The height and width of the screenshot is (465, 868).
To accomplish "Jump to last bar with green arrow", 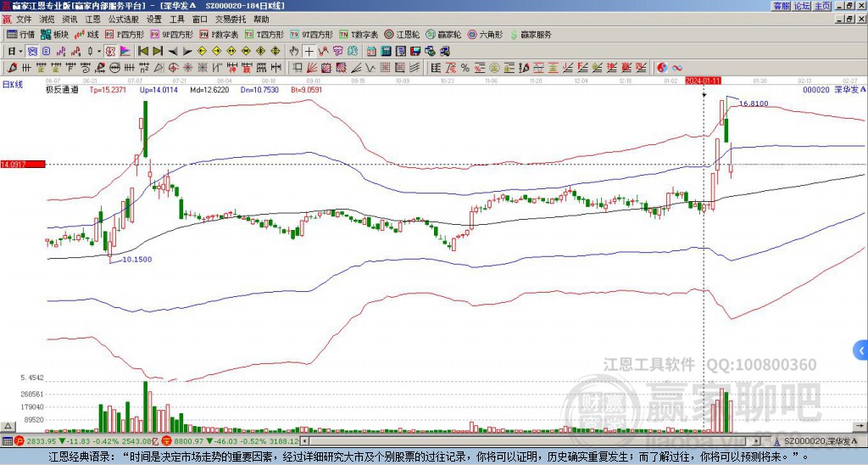I will (x=157, y=51).
